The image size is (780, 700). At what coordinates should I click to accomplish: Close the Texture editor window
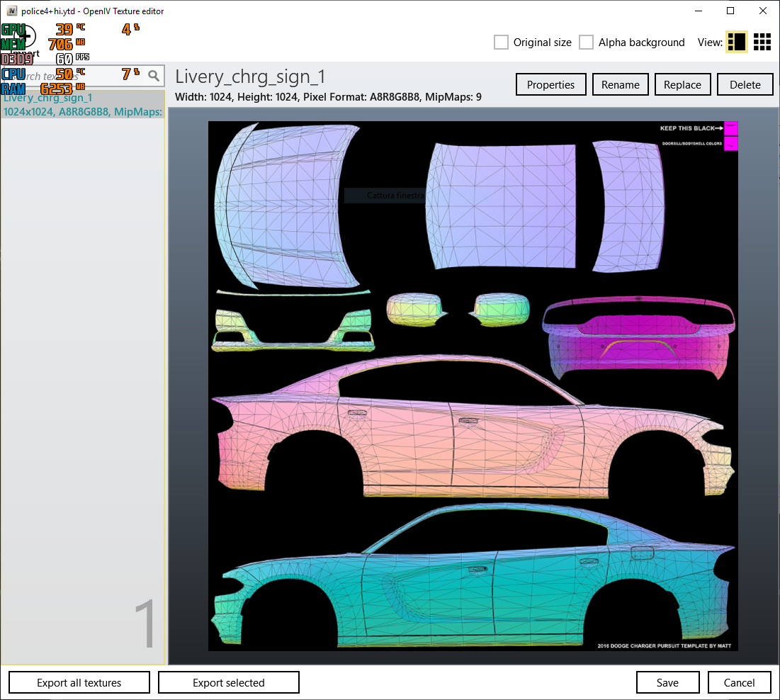click(x=763, y=11)
